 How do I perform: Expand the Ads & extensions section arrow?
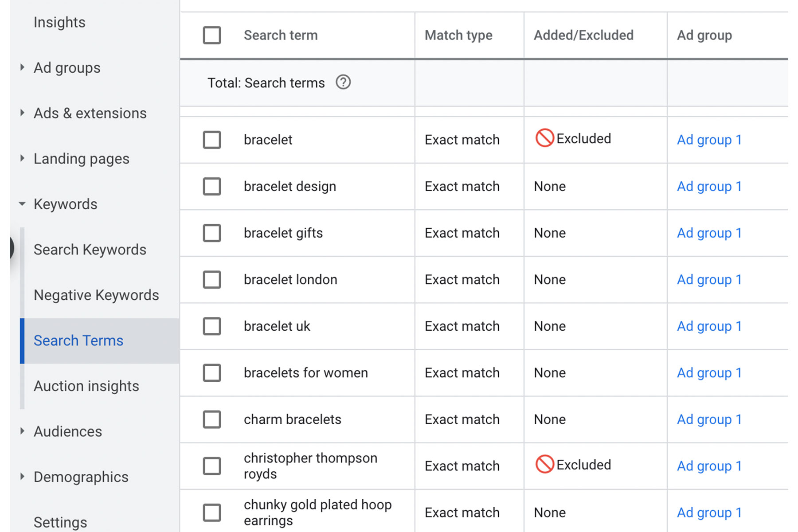[22, 113]
